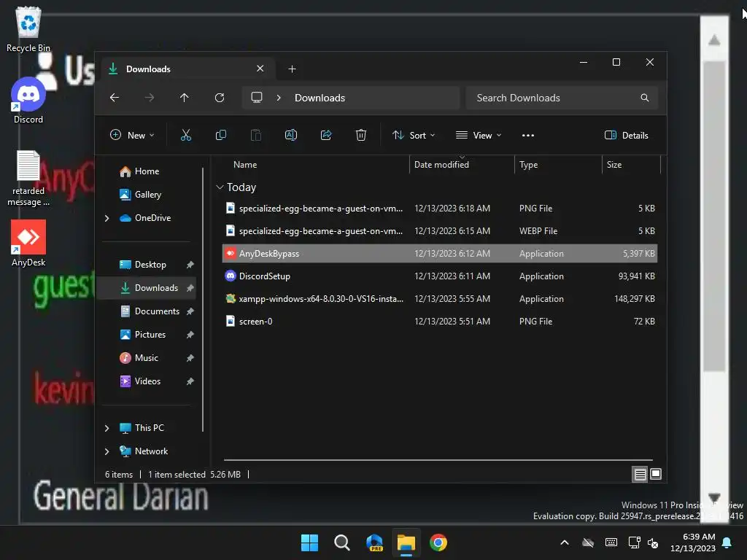Click the Copy icon in toolbar
This screenshot has height=560, width=747.
tap(221, 135)
